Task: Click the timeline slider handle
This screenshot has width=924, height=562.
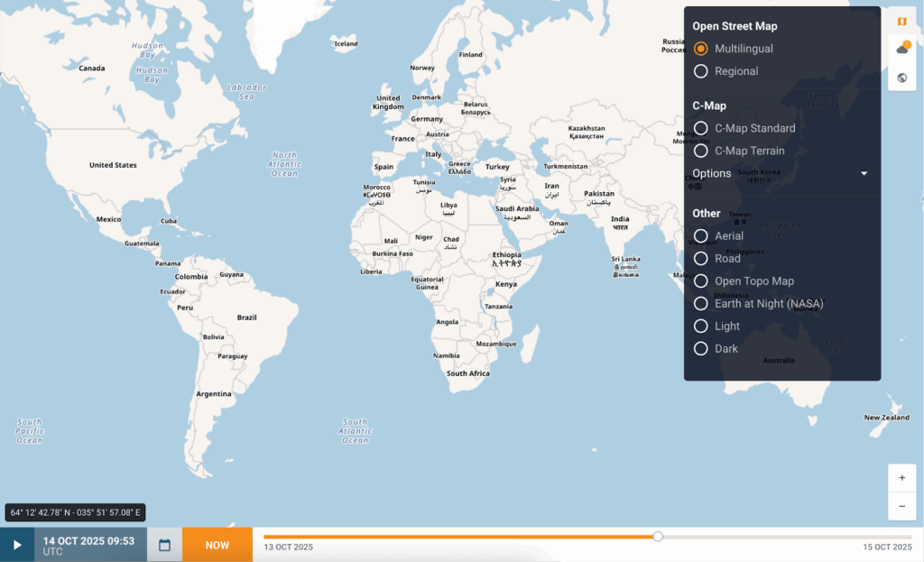Action: (x=658, y=537)
